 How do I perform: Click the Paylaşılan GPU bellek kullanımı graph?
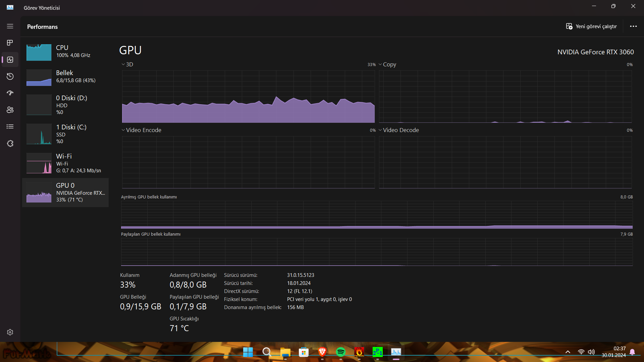pos(377,252)
